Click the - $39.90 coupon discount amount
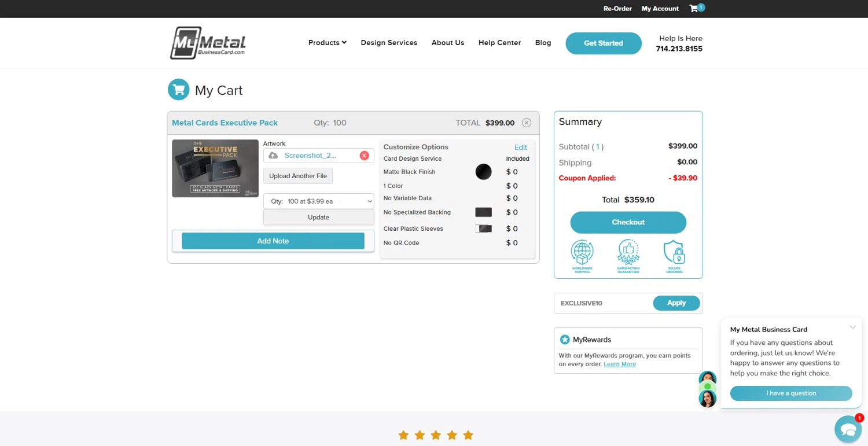 (683, 178)
